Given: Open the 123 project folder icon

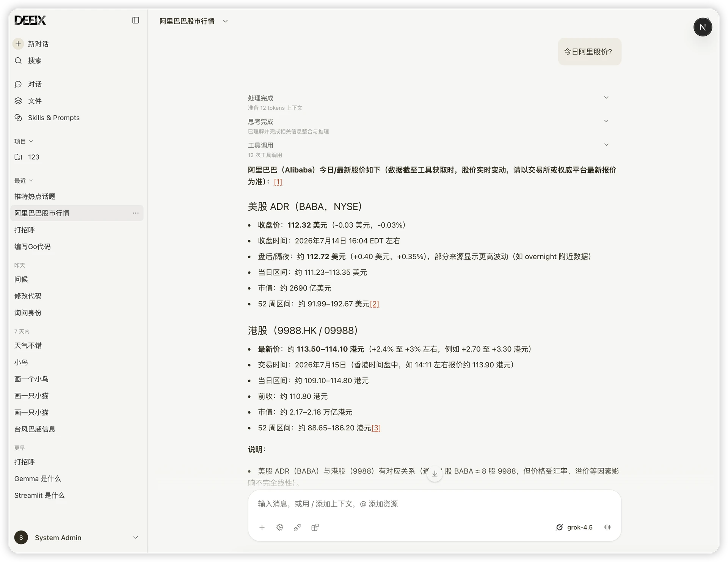Looking at the screenshot, I should 18,157.
